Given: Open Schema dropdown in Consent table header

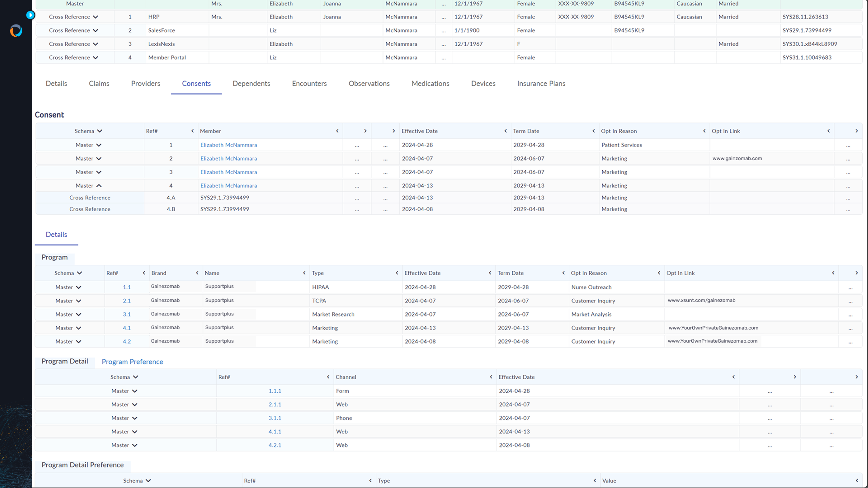Looking at the screenshot, I should click(100, 131).
